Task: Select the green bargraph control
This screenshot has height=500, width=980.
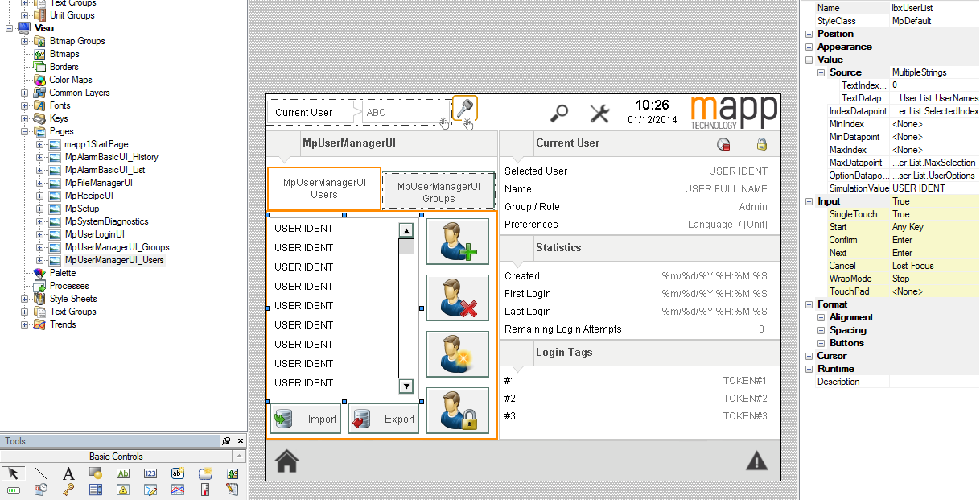Action: (13, 490)
